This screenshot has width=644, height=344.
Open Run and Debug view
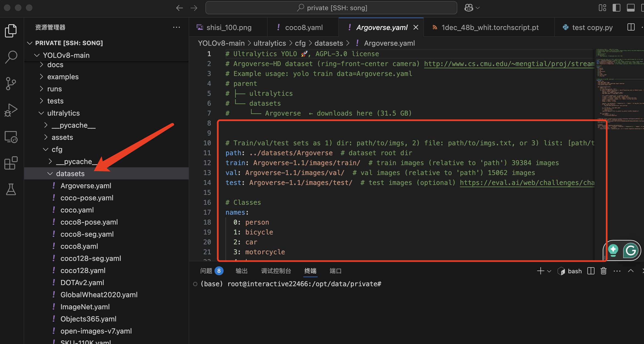point(11,110)
